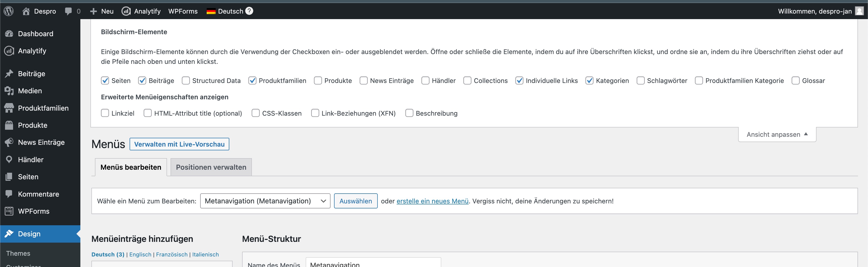The height and width of the screenshot is (267, 868).
Task: Enable HTML-Attribut title checkbox
Action: 148,113
